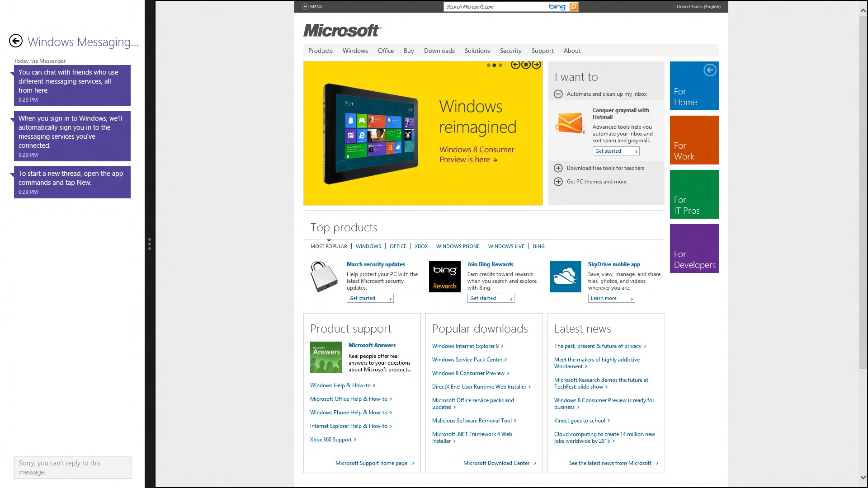Image resolution: width=868 pixels, height=488 pixels.
Task: Expand Get PC themes and more
Action: tap(558, 182)
